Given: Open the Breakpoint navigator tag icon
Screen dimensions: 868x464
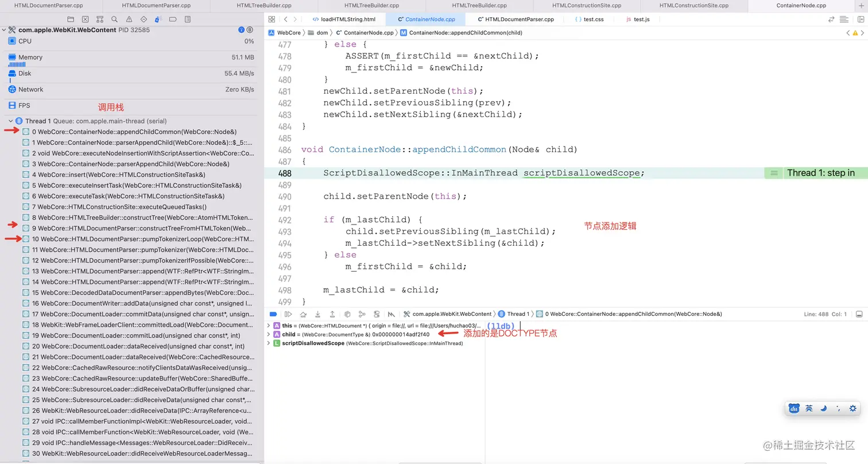Looking at the screenshot, I should (x=173, y=19).
